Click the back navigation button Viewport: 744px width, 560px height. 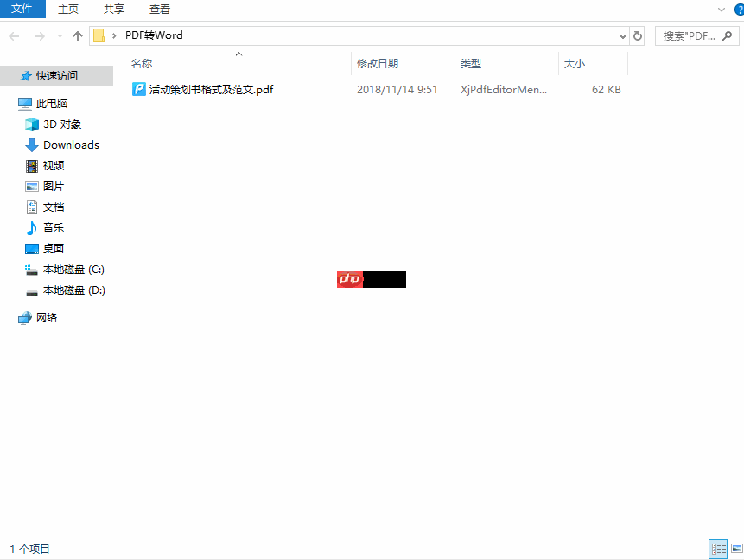(x=14, y=35)
